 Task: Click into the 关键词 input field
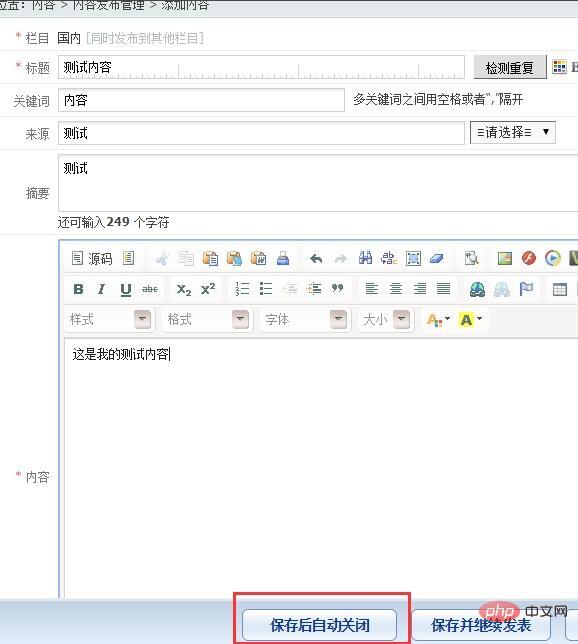(x=201, y=100)
